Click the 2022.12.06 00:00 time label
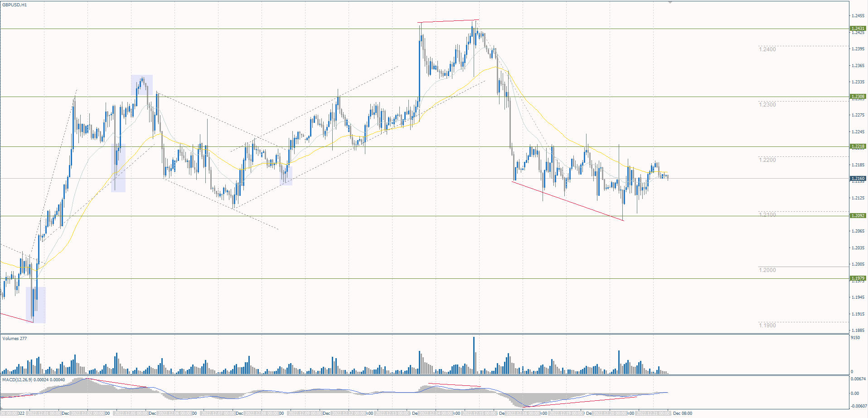Image resolution: width=868 pixels, height=418 pixels. tap(175, 413)
